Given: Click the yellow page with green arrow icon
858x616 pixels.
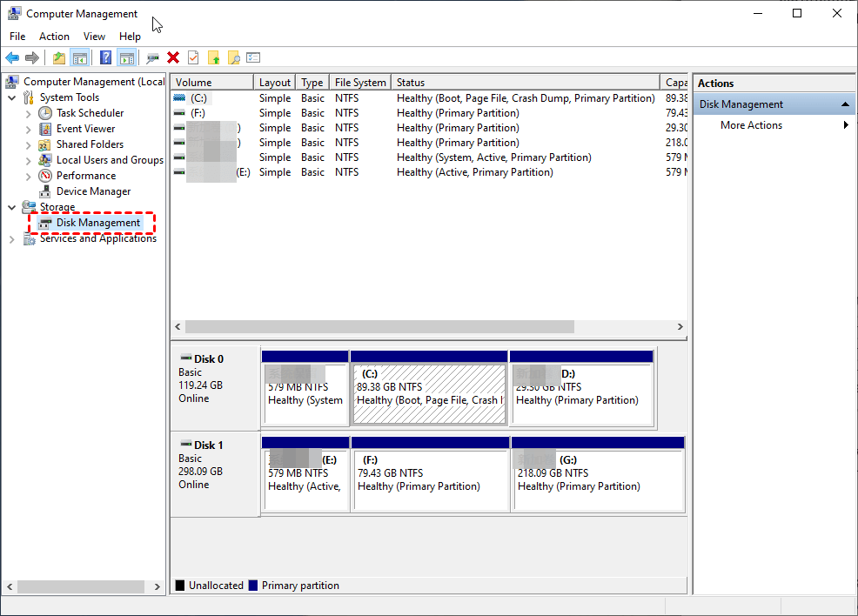Looking at the screenshot, I should (x=213, y=57).
